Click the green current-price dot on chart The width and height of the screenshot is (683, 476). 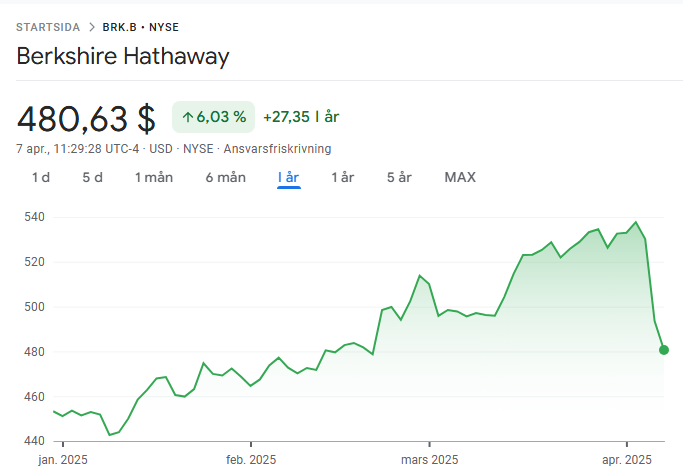(664, 350)
